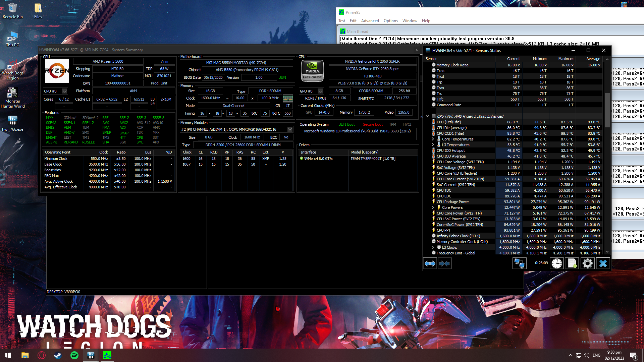
Task: Open the GPU #0 selector dropdown
Action: [311, 91]
